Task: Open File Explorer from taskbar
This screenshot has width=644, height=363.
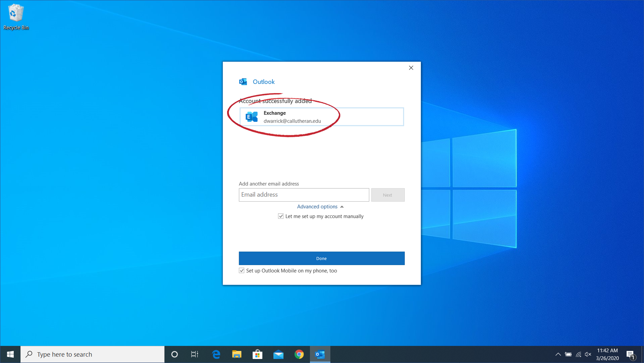Action: [x=237, y=354]
